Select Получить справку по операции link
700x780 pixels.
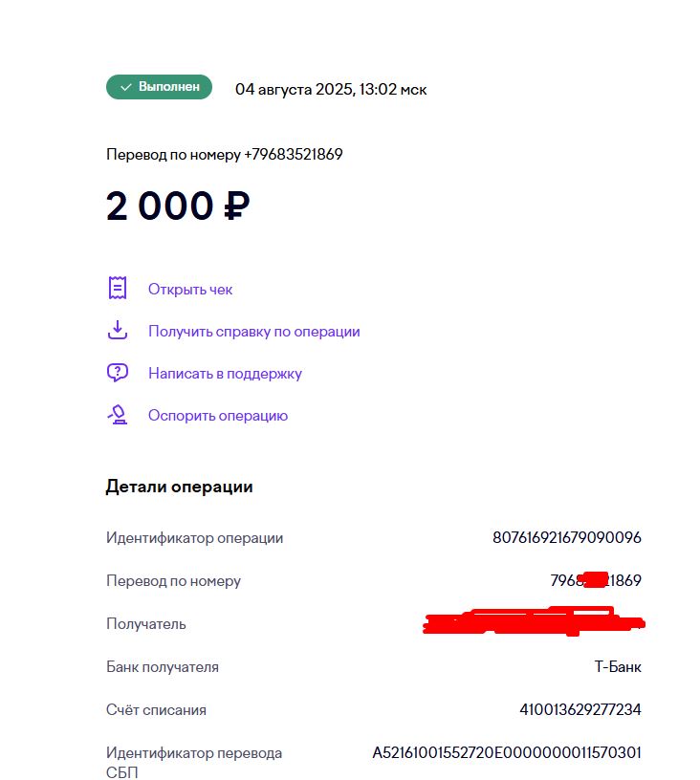[x=253, y=331]
